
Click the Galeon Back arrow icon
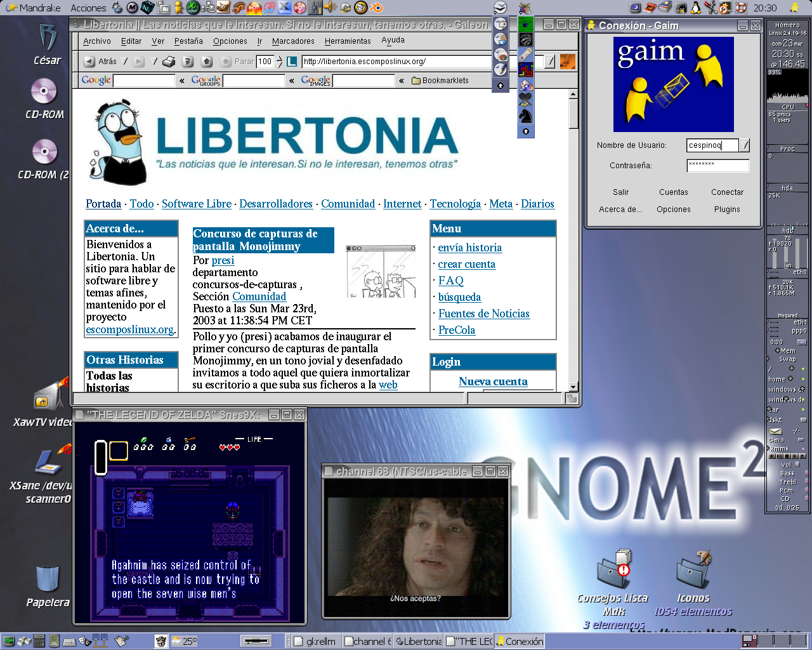pos(89,62)
